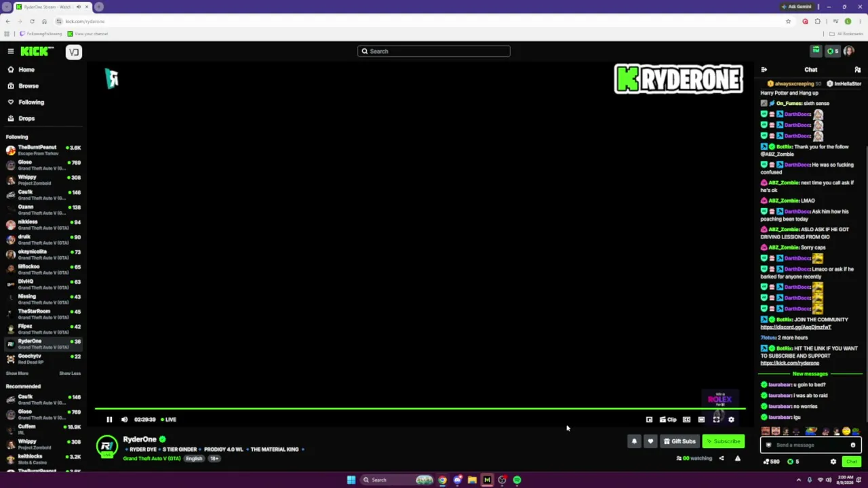Image resolution: width=868 pixels, height=488 pixels.
Task: Click the English language tag
Action: pyautogui.click(x=194, y=459)
